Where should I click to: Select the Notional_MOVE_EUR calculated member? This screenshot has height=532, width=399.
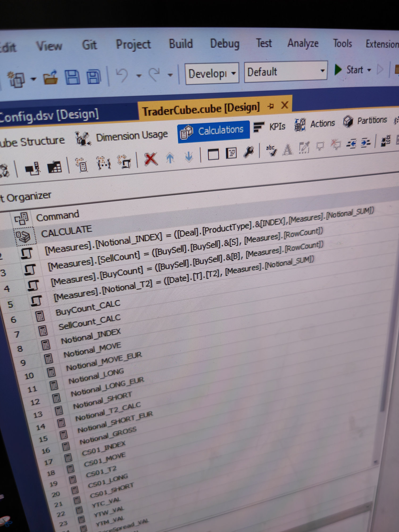click(104, 361)
